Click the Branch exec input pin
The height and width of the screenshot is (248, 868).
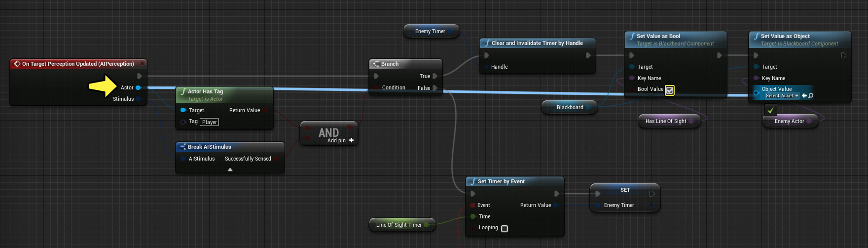[376, 76]
